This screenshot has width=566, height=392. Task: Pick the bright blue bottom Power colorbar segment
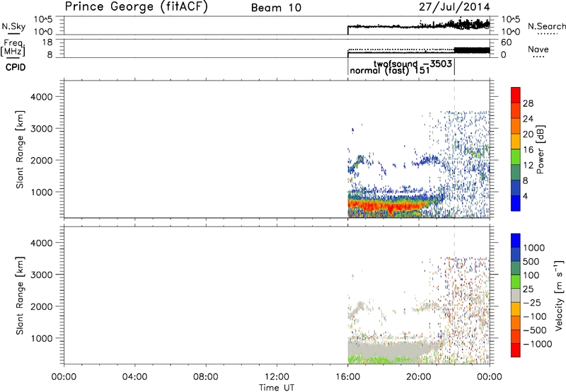pos(516,203)
